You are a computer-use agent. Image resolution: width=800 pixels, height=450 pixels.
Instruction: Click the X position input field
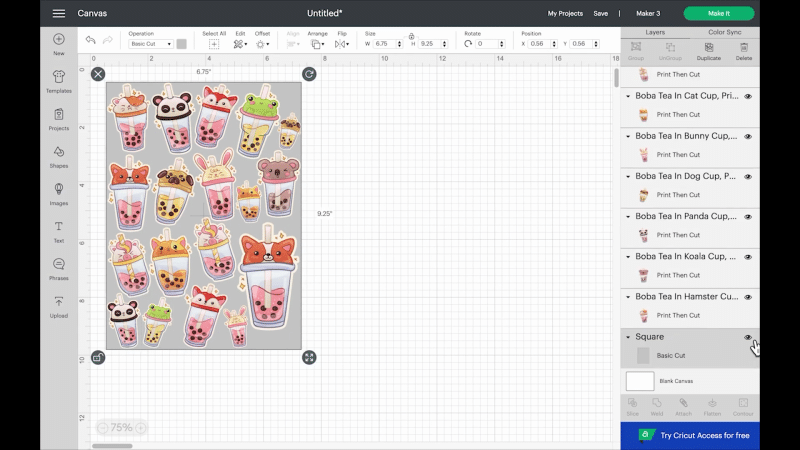pos(539,44)
